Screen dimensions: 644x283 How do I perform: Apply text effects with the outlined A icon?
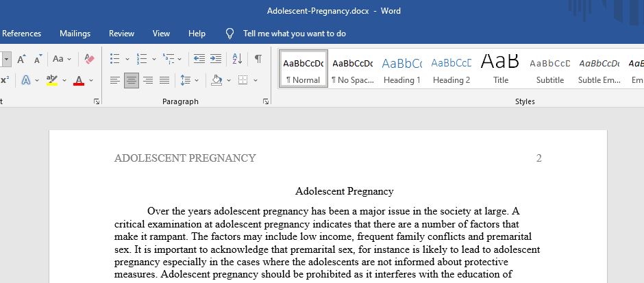click(x=26, y=80)
